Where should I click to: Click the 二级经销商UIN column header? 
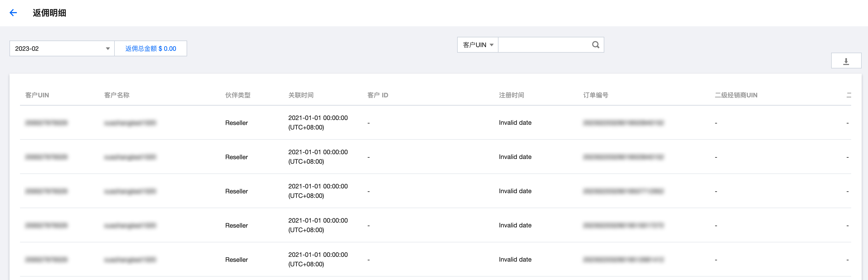pyautogui.click(x=736, y=95)
